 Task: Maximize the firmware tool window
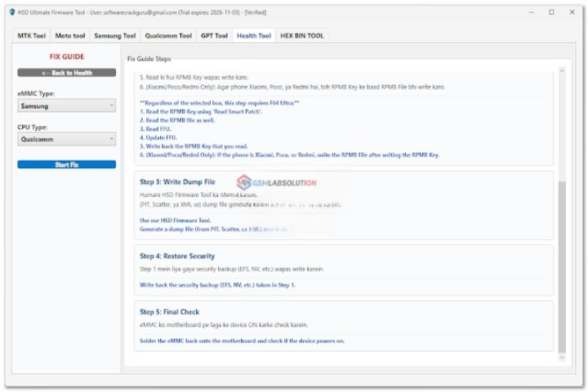coord(551,12)
